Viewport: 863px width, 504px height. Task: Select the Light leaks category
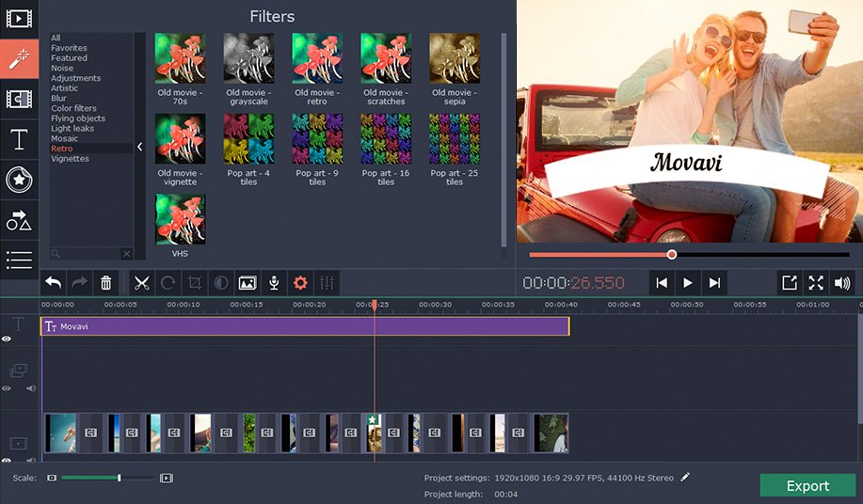[72, 129]
